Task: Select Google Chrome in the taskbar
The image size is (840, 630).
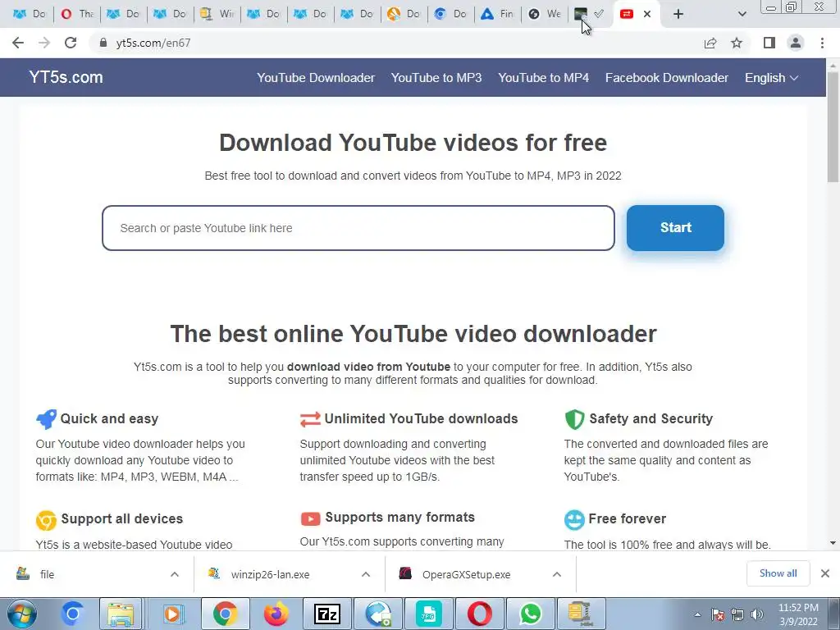Action: pyautogui.click(x=225, y=614)
